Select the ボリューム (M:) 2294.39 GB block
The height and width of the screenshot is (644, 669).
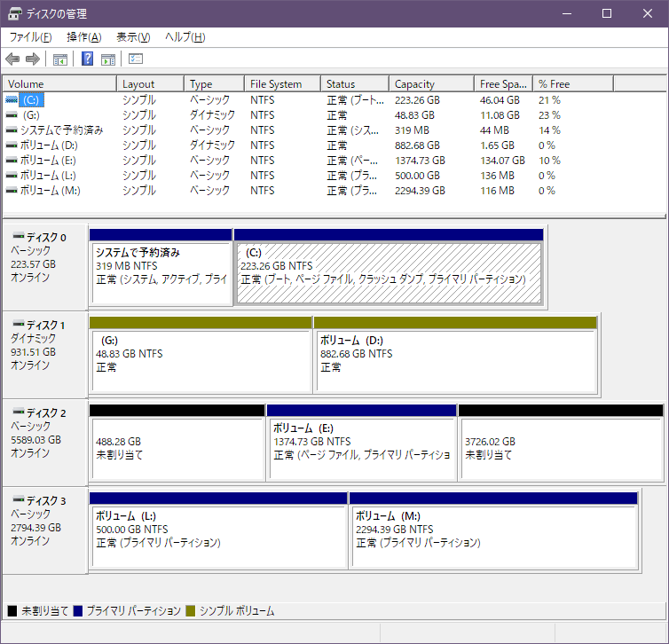click(x=493, y=530)
